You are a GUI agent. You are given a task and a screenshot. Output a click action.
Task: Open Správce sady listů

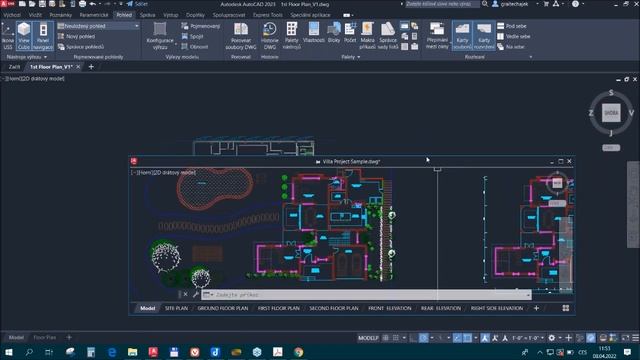coord(388,36)
